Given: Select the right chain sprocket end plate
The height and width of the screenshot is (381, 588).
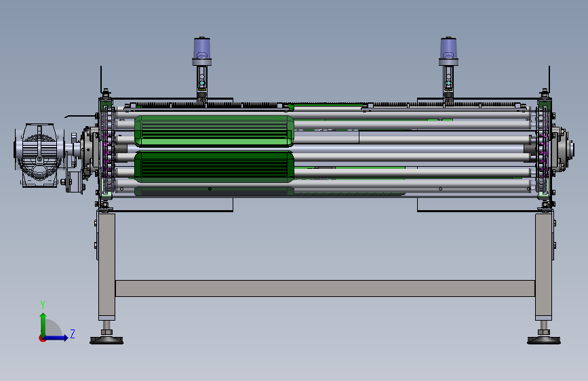Looking at the screenshot, I should coord(543,150).
